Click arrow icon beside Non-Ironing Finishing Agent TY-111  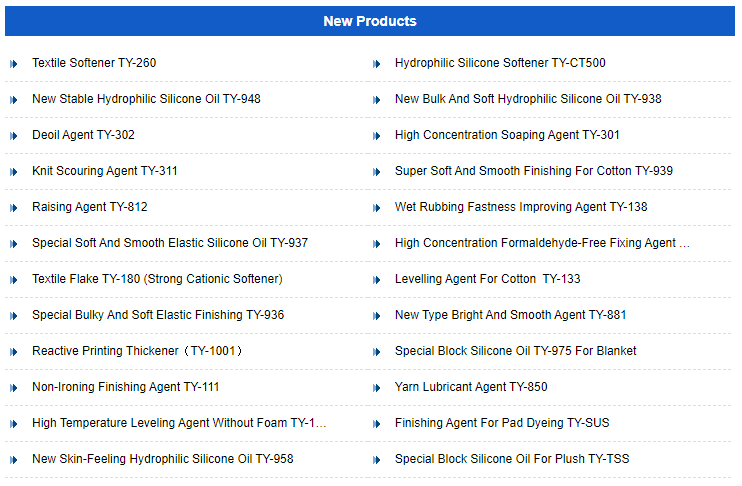coord(14,388)
